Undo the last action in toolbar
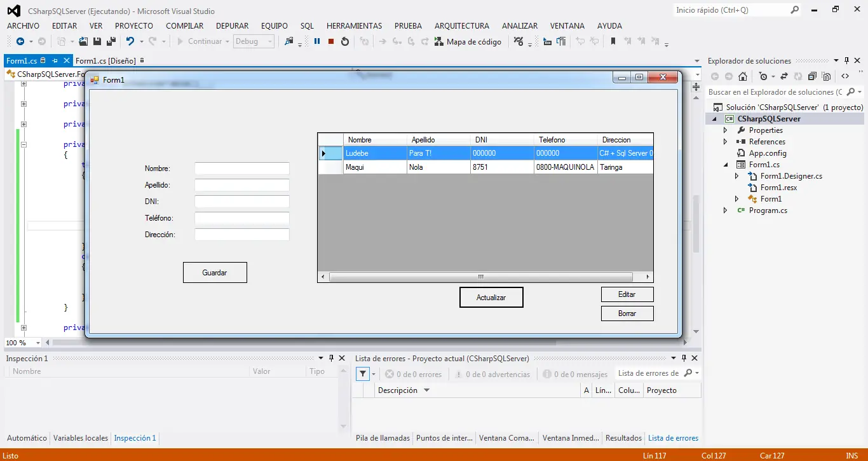 point(130,41)
